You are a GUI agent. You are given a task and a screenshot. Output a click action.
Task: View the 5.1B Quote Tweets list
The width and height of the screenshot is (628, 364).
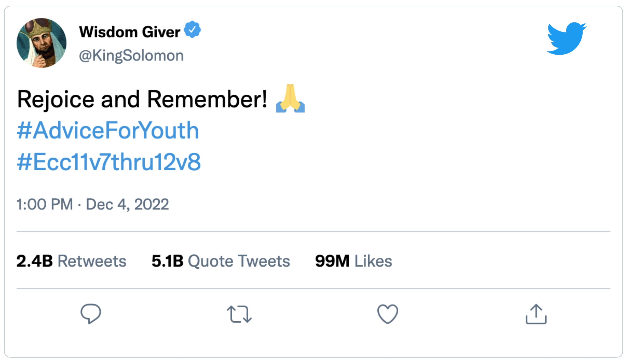(221, 261)
